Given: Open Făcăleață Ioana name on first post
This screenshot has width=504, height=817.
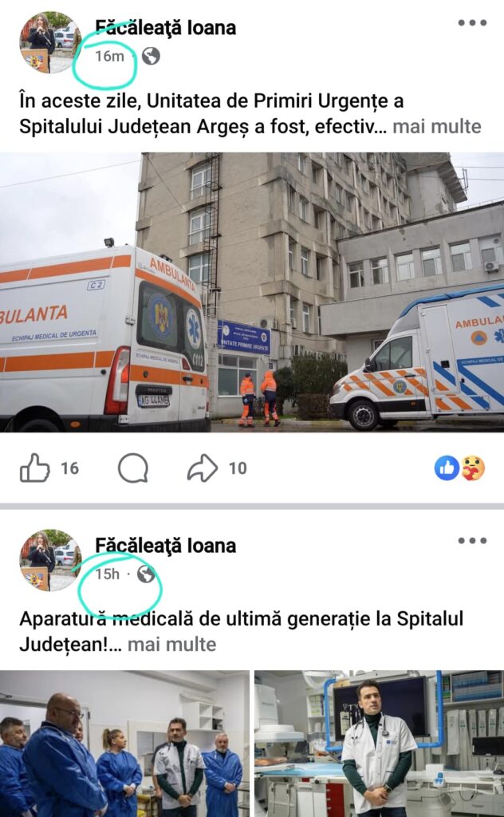Looking at the screenshot, I should [166, 27].
